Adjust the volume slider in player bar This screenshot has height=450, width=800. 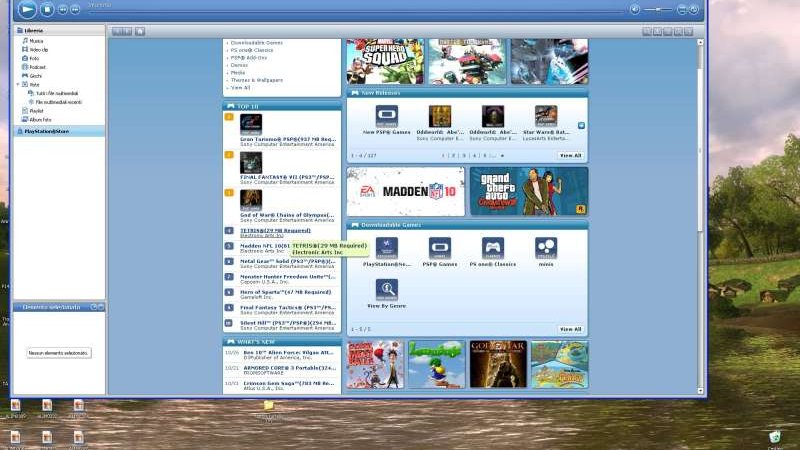[658, 9]
